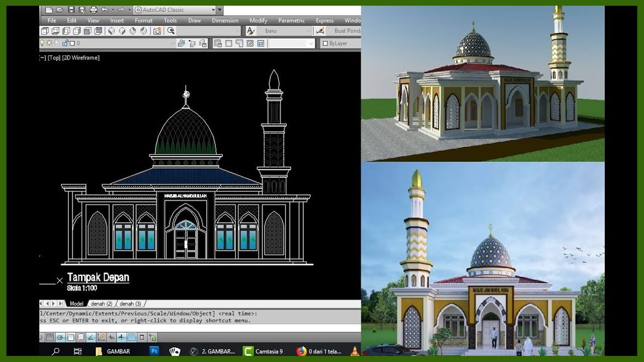The image size is (644, 362).
Task: Open the Dimension Style icon beside Buat Ponda
Action: click(320, 31)
